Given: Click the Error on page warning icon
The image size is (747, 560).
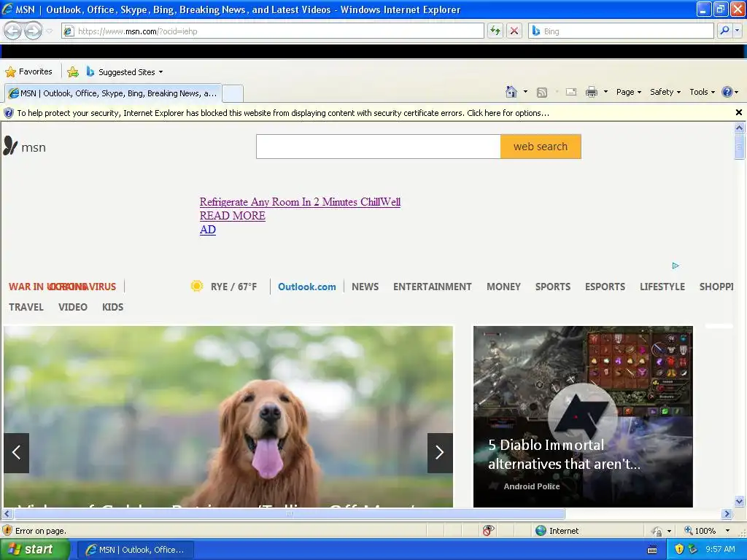Looking at the screenshot, I should tap(7, 531).
